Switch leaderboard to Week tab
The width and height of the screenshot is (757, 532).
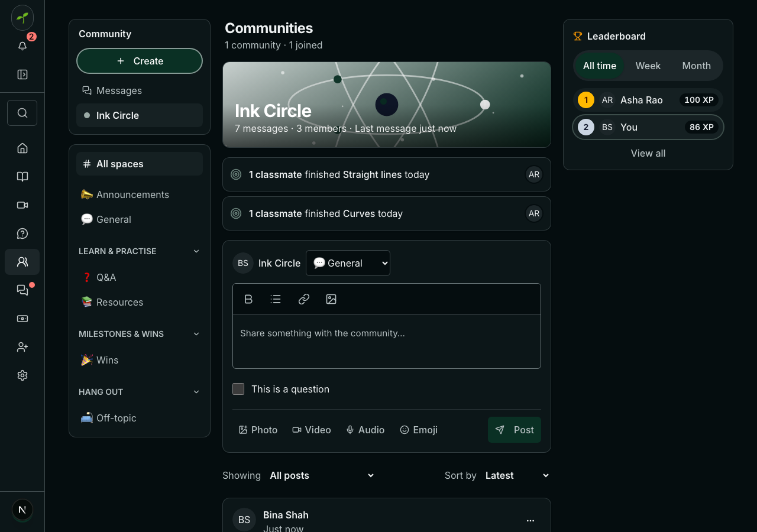click(x=648, y=66)
